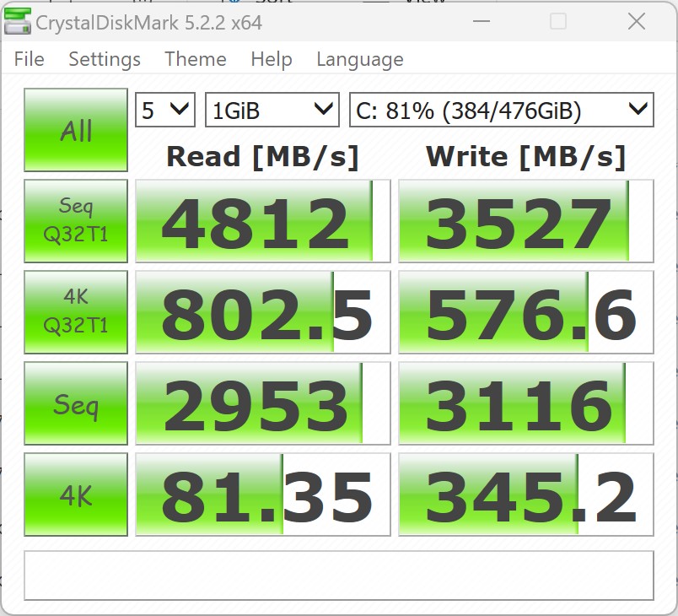The width and height of the screenshot is (678, 616).
Task: Start the 4K Q32T1 benchmark test
Action: point(76,312)
